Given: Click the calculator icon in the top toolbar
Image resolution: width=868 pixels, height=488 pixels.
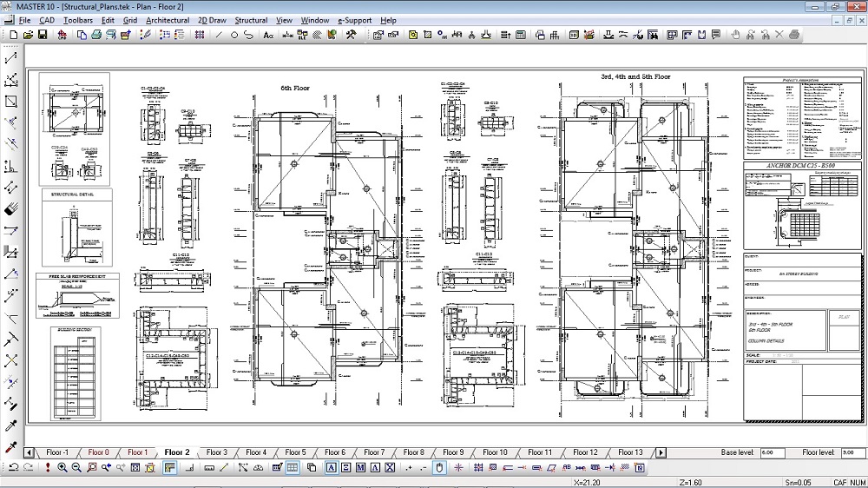Looking at the screenshot, I should 521,35.
